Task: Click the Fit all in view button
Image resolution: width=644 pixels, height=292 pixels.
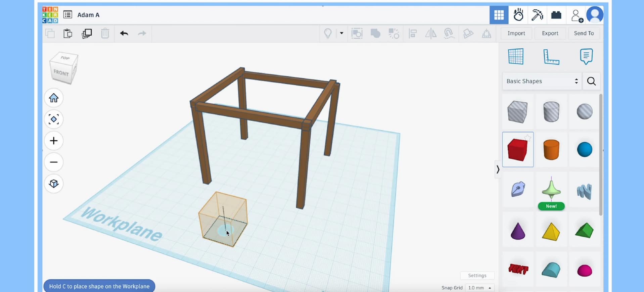Action: pos(54,119)
